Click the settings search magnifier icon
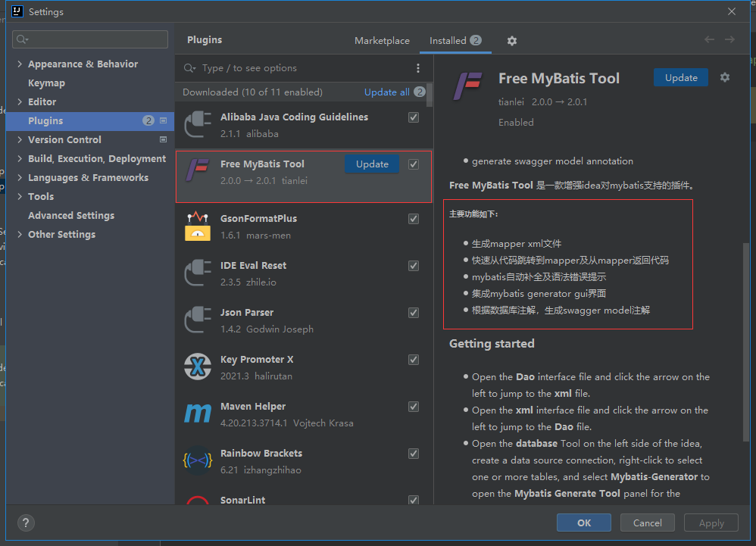Screen dimensions: 756x546 click(x=22, y=39)
